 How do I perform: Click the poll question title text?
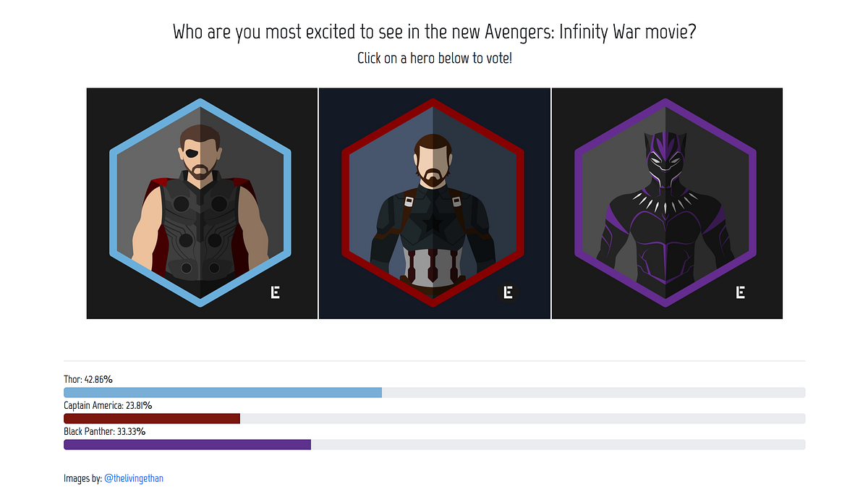[x=434, y=31]
